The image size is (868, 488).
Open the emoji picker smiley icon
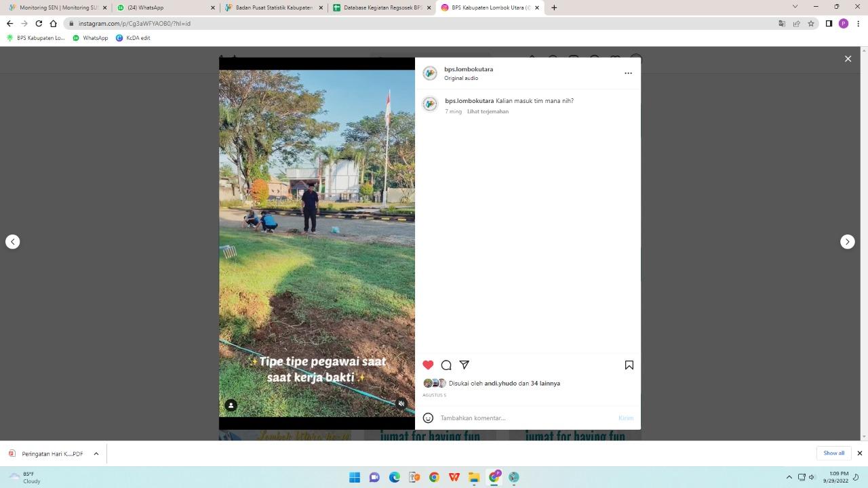point(428,418)
